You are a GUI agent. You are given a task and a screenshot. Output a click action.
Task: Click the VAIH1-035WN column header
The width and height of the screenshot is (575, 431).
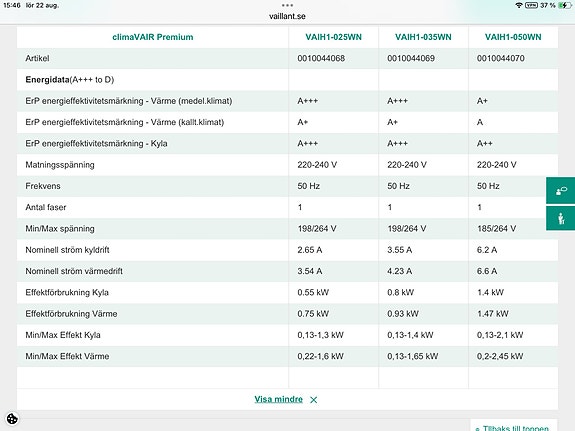pos(423,37)
